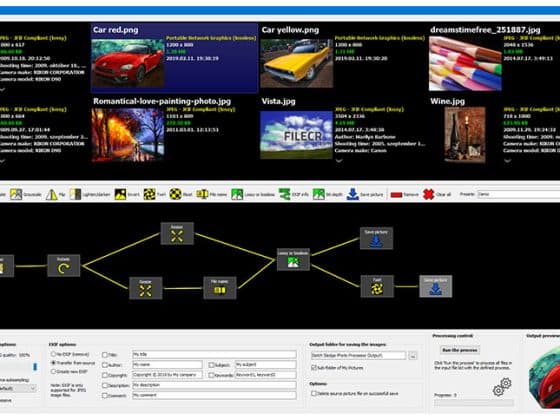Select the Lossy or lossless graph node
This screenshot has height=420, width=560.
(293, 260)
